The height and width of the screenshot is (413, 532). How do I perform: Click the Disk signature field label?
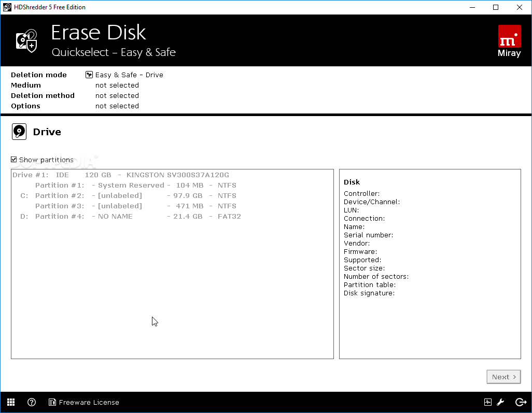[x=369, y=293]
